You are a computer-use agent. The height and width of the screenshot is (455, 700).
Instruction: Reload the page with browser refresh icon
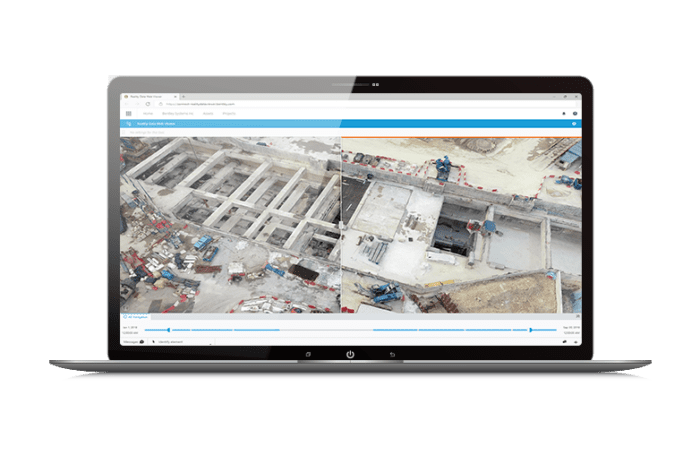(147, 103)
